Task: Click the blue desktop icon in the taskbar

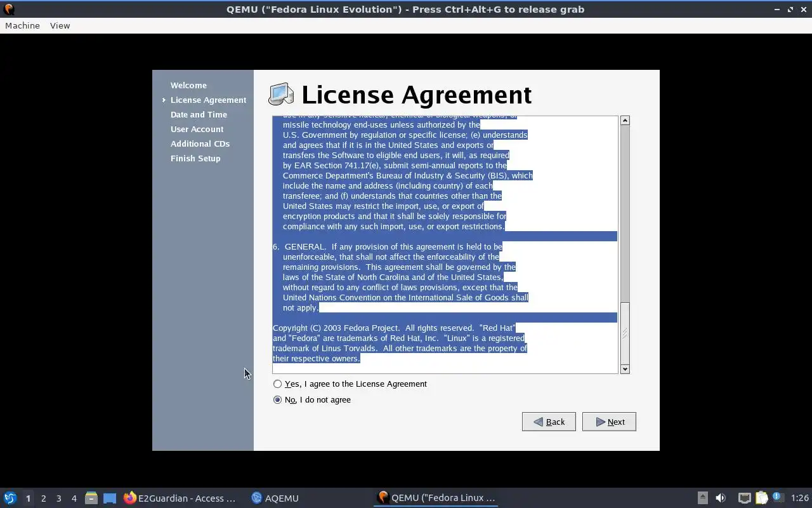Action: click(x=110, y=498)
